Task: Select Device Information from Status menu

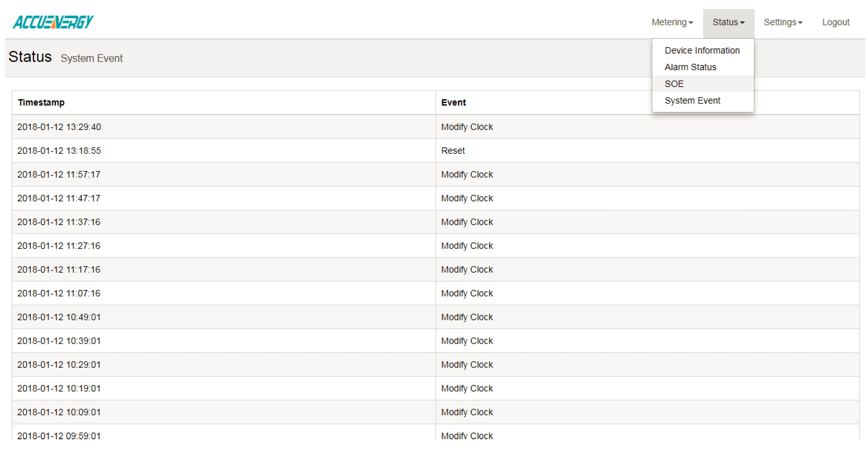Action: tap(702, 50)
